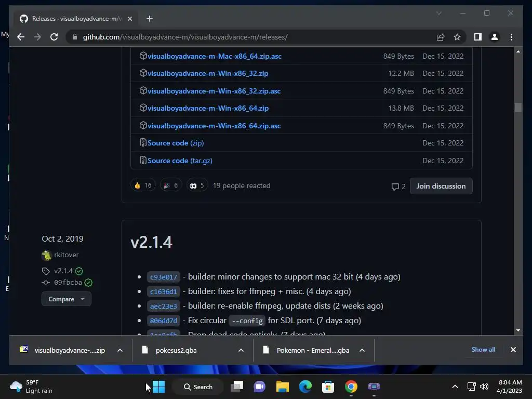This screenshot has width=532, height=399.
Task: Click the verified badge next to v2.1.4 tag
Action: 79,271
